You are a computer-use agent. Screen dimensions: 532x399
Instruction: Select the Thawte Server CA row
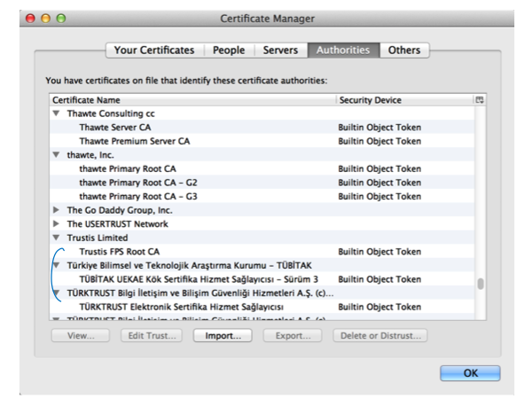tap(262, 127)
